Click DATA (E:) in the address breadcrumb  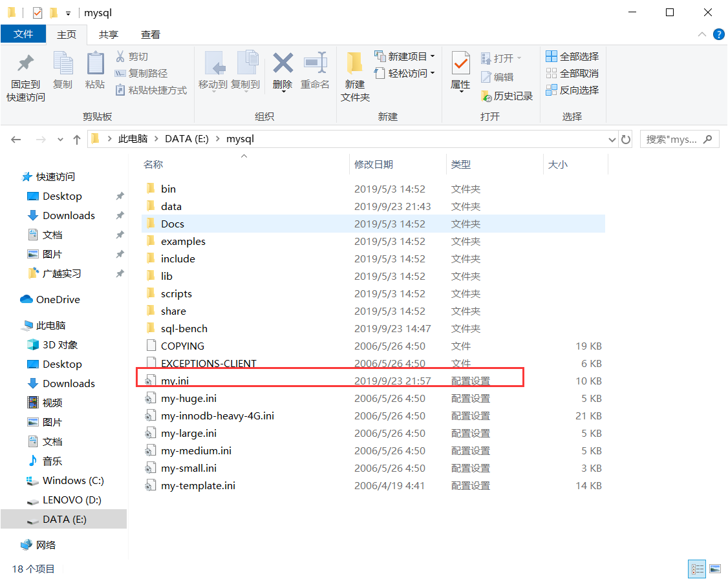pyautogui.click(x=187, y=139)
